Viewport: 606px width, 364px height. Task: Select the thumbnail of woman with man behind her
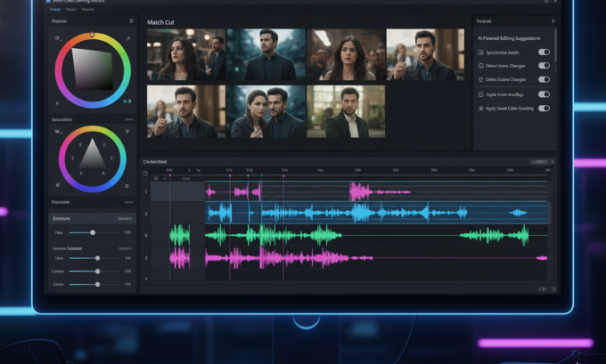coord(186,54)
